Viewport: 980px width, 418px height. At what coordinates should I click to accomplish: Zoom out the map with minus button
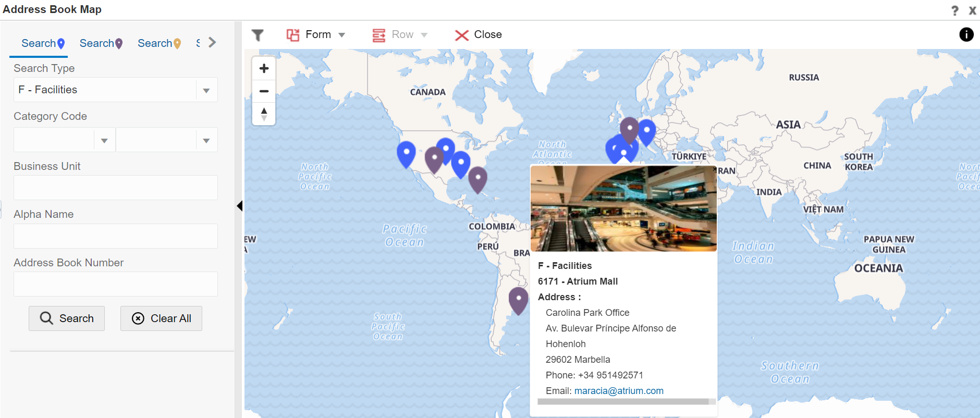[264, 91]
